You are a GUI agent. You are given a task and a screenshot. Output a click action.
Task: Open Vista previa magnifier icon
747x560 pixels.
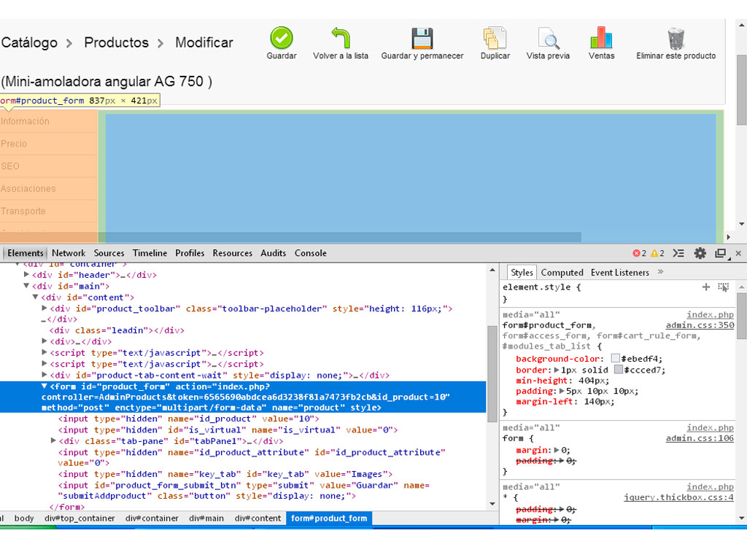[549, 38]
